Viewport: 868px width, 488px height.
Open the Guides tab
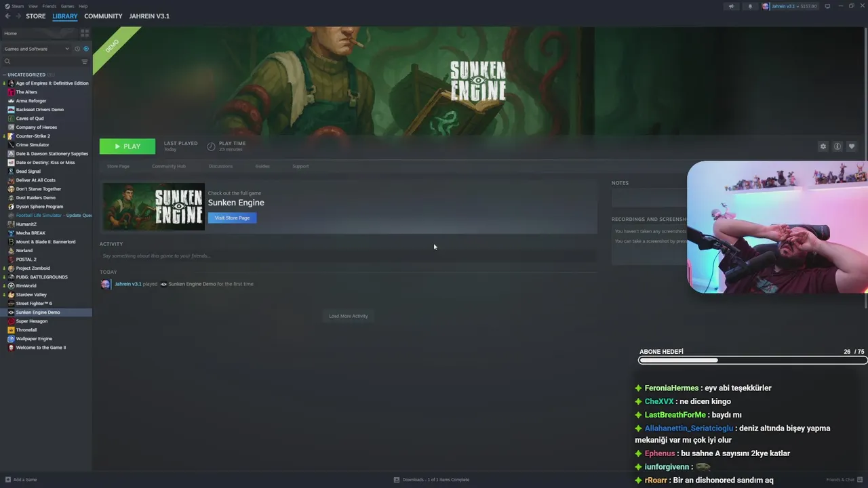262,166
